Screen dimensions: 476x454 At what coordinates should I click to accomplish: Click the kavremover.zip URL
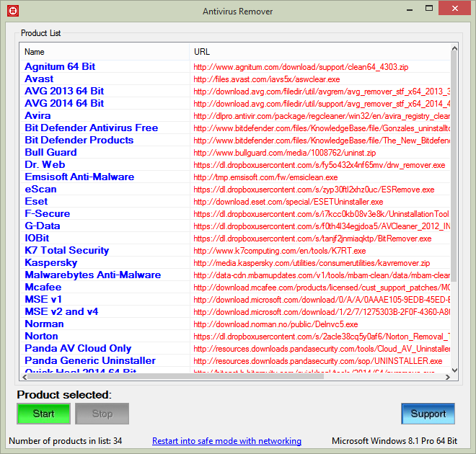pyautogui.click(x=312, y=263)
